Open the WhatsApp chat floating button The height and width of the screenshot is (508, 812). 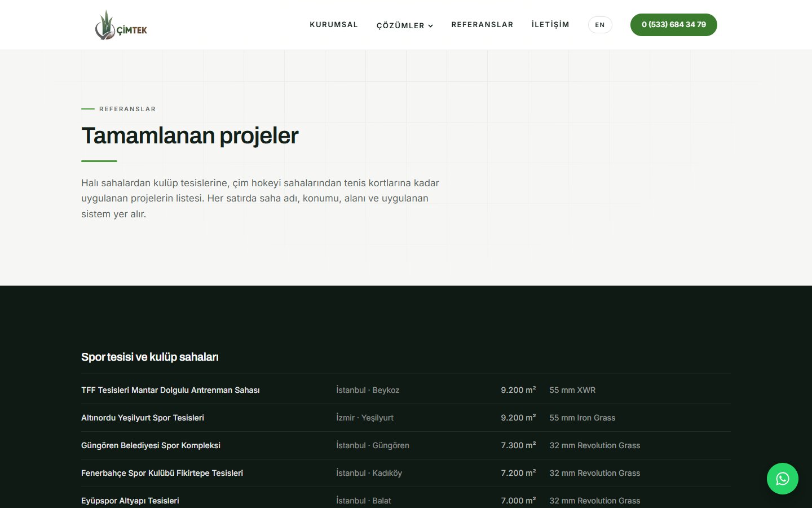point(782,479)
